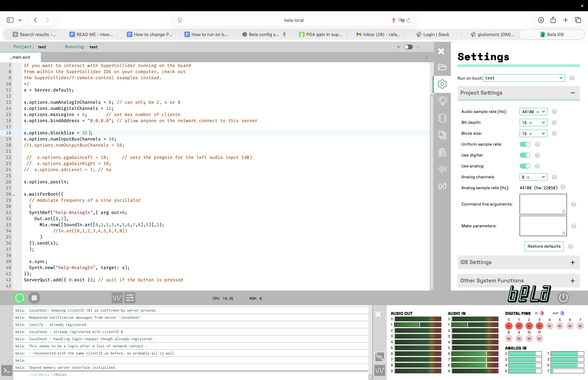Toggle digital pin 8 direction
Viewport: 588px width, 380px height.
tap(509, 338)
